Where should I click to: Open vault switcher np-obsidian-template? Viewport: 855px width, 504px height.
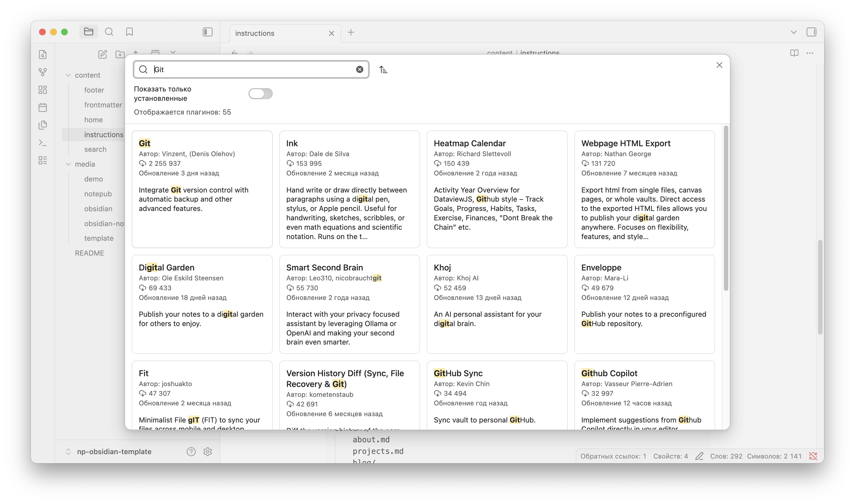(x=109, y=451)
